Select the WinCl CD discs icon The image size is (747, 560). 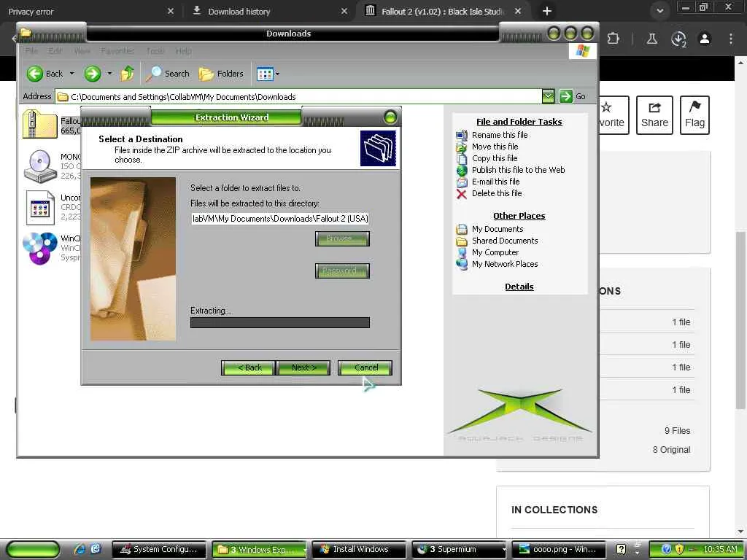coord(40,248)
